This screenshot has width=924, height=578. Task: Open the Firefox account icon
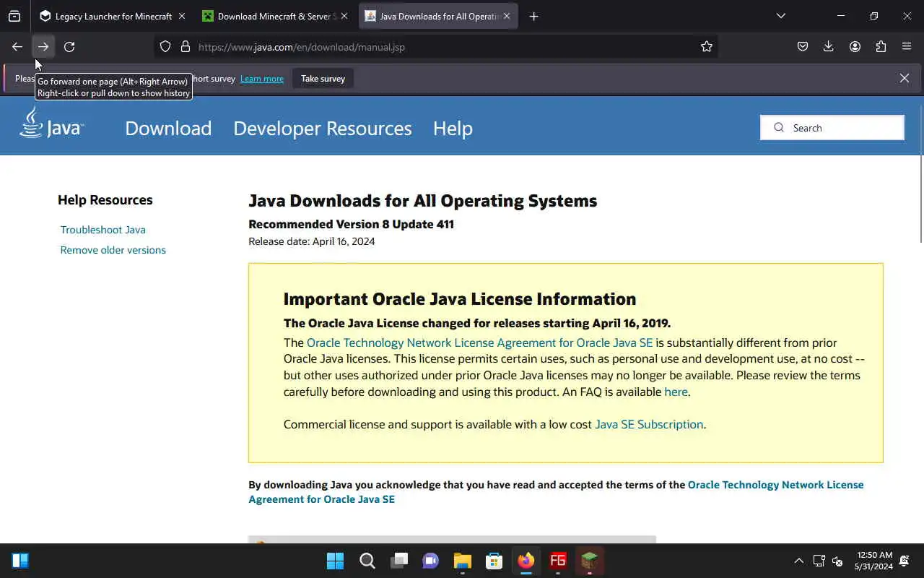(855, 47)
